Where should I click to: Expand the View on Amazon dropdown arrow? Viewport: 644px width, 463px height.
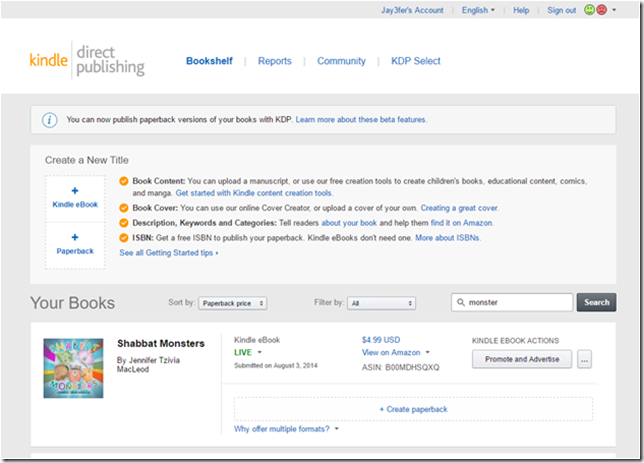click(x=428, y=352)
